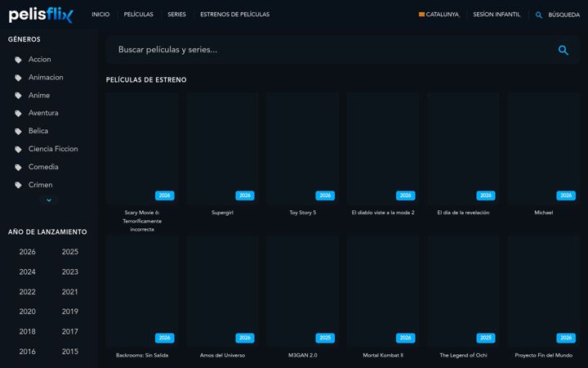Go to Estrenos de Películas
Screen dimensions: 588x368
click(x=234, y=14)
